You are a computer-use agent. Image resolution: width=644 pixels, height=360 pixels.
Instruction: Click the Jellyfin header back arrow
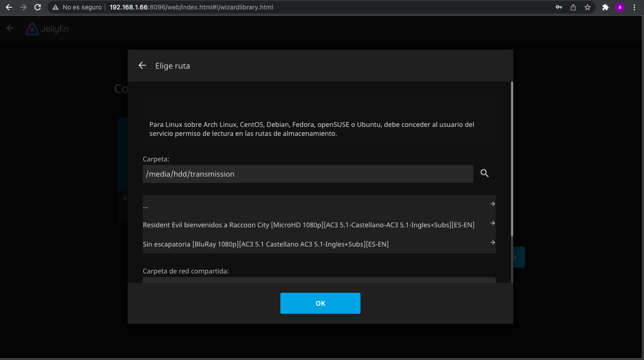[10, 29]
